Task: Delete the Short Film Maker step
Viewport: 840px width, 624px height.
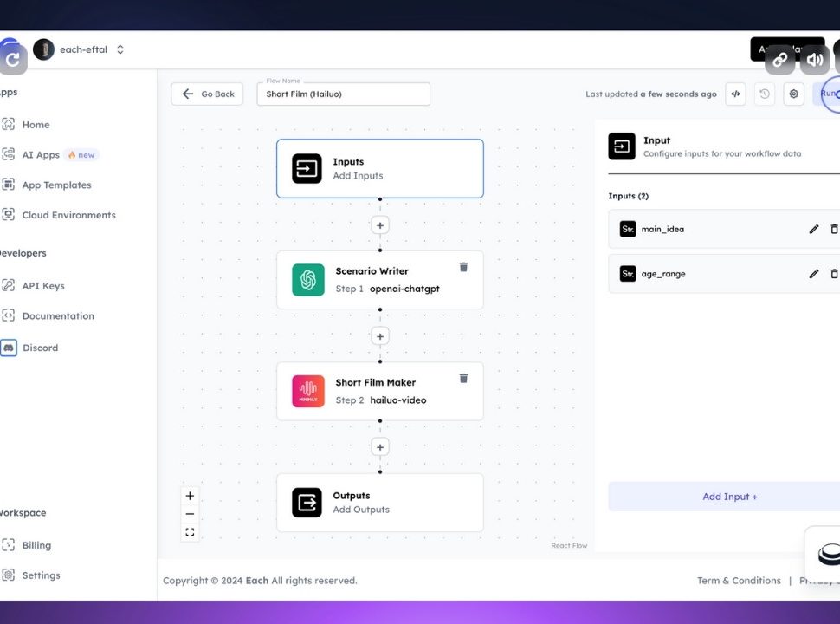Action: pos(463,379)
